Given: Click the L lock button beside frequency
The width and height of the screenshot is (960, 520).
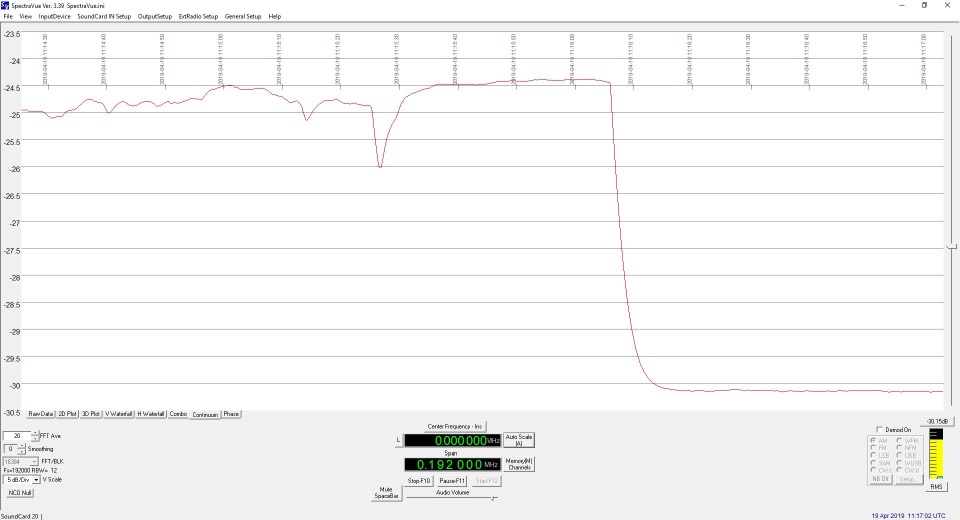Looking at the screenshot, I should click(x=399, y=440).
